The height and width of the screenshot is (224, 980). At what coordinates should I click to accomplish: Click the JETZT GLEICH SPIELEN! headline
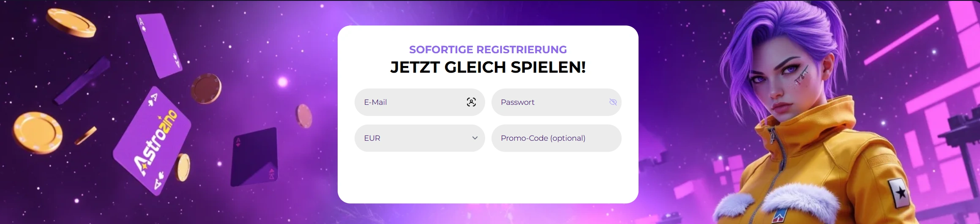[488, 67]
